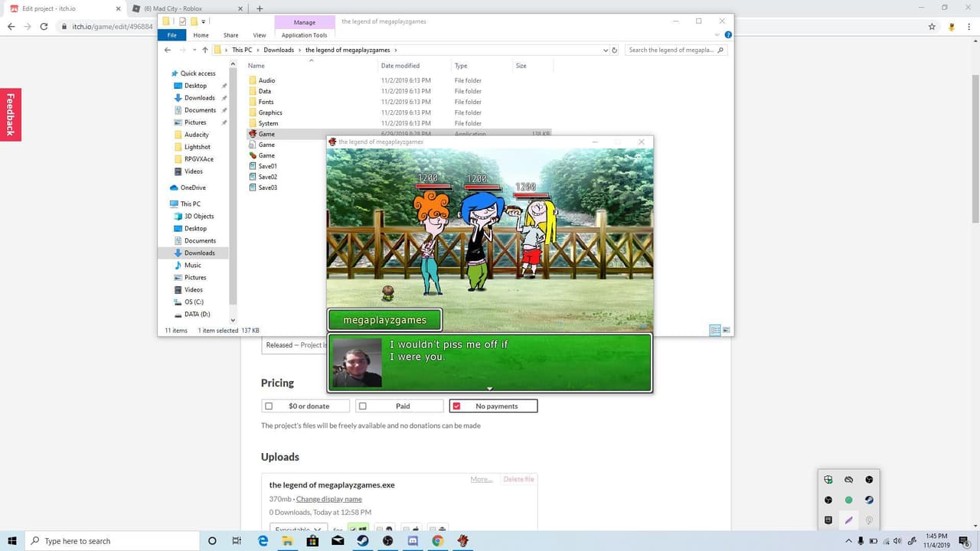Go up one folder level in Explorer
This screenshot has width=980, height=551.
click(x=204, y=50)
